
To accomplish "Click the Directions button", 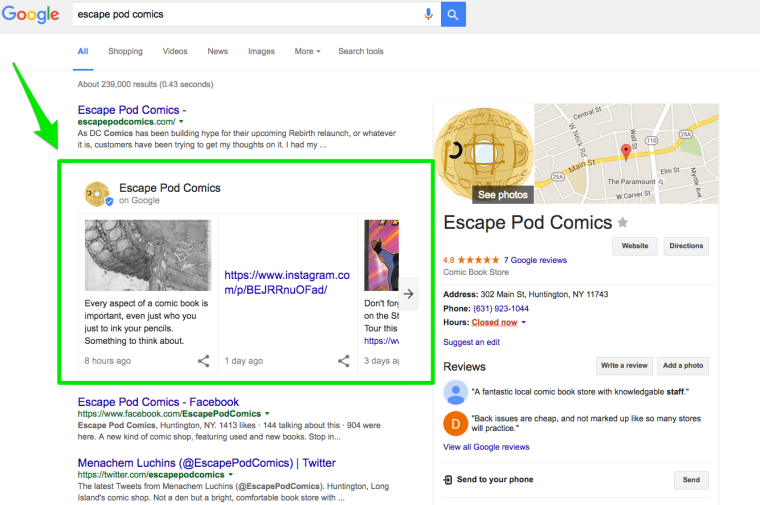I will (x=686, y=246).
